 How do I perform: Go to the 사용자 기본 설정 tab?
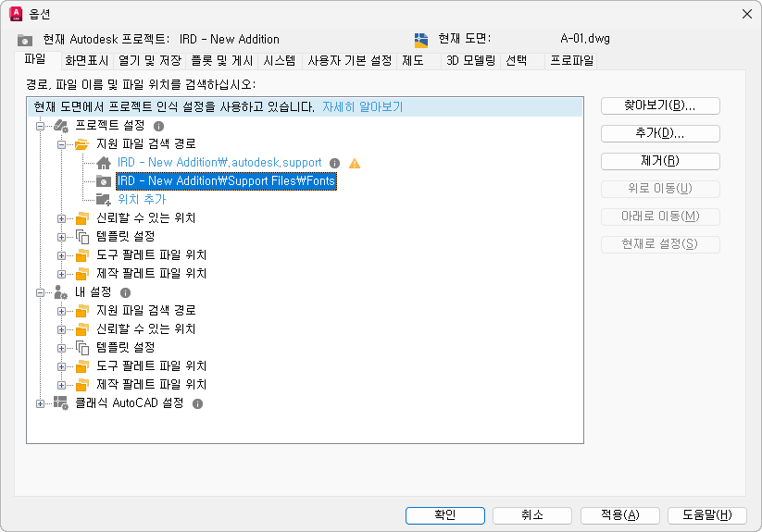350,61
